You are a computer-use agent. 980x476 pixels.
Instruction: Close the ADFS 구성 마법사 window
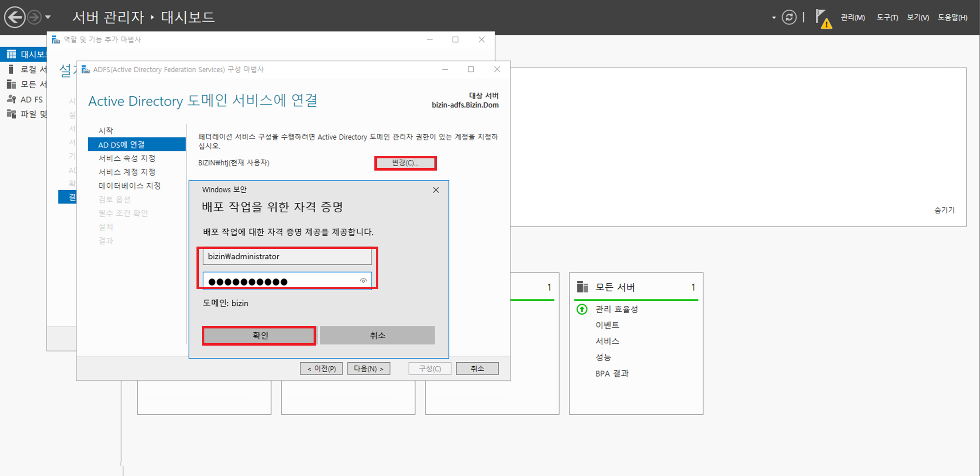tap(497, 70)
